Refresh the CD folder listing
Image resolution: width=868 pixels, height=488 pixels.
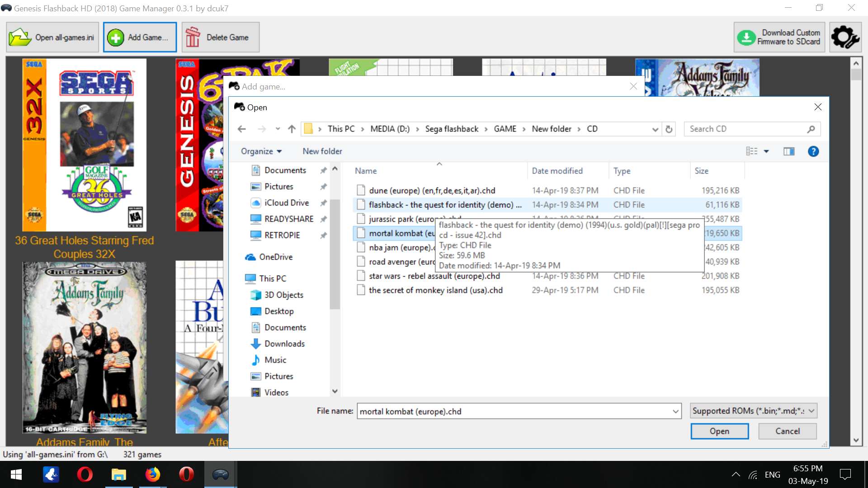point(669,129)
